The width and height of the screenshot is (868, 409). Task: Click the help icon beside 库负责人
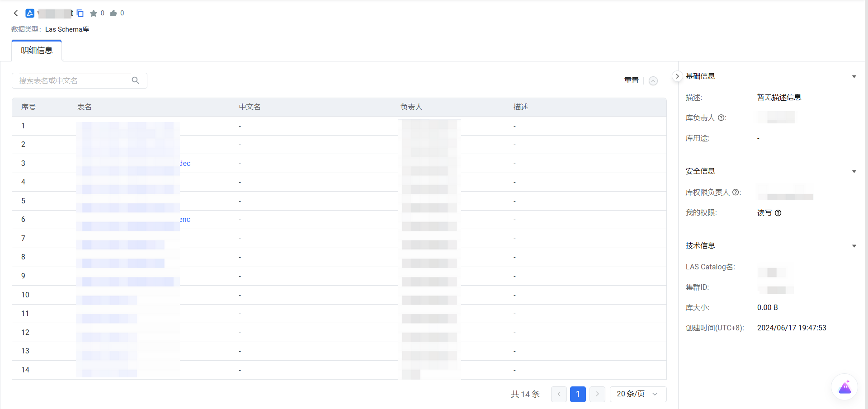click(x=722, y=118)
